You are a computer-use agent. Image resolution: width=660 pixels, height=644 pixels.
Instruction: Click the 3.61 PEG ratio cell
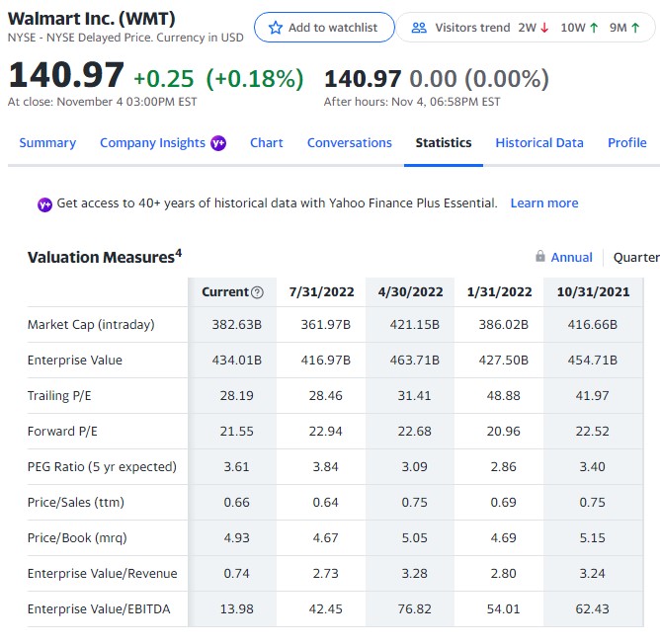click(236, 467)
